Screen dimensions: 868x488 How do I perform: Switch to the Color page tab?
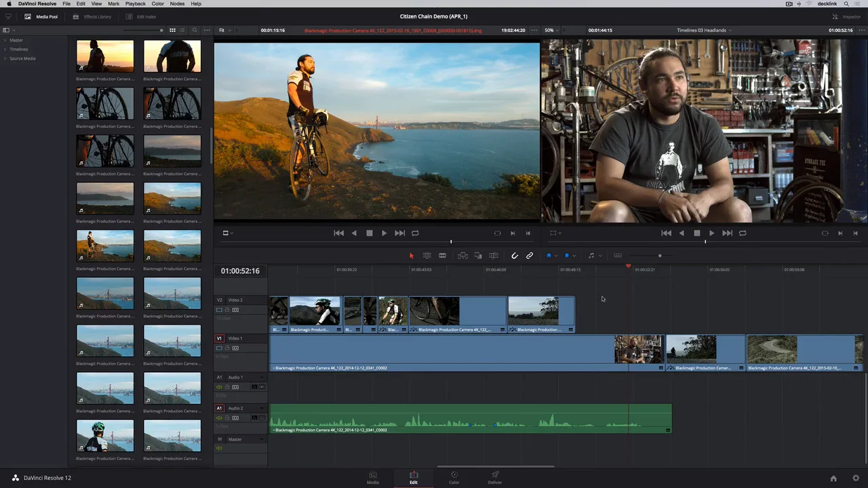(454, 478)
